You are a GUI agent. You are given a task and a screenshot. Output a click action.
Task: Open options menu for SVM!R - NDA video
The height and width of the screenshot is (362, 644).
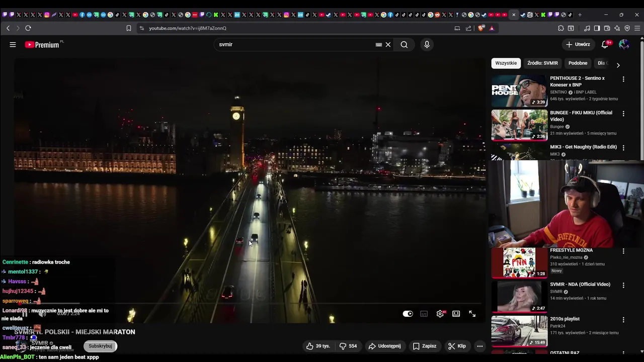coord(623,285)
